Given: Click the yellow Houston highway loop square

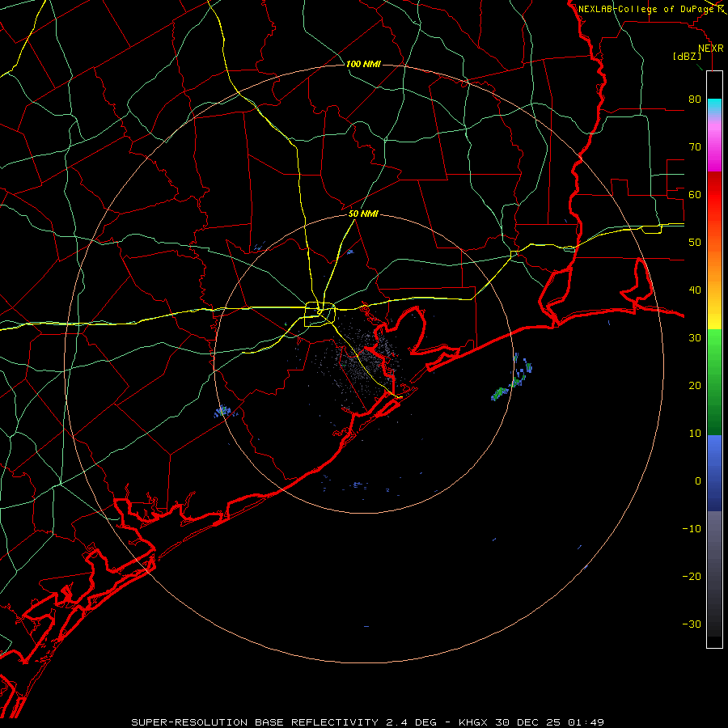Looking at the screenshot, I should (320, 315).
